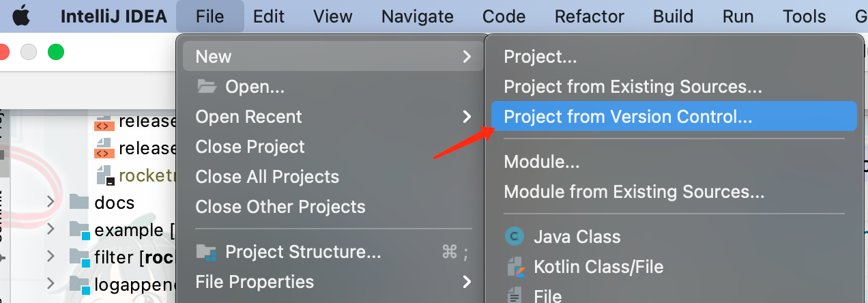Viewport: 868px width, 303px height.
Task: Click the Open folder icon
Action: 206,87
